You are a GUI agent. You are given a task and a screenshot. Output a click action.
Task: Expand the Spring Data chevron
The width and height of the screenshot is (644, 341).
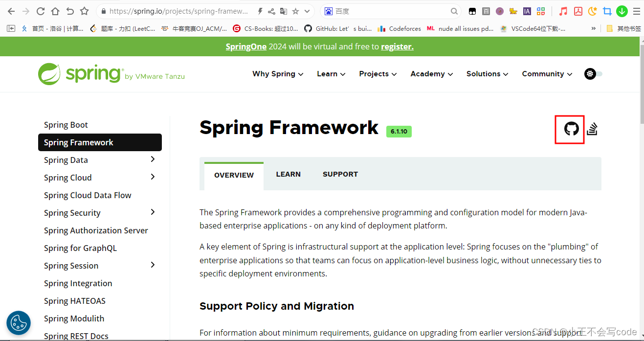pos(153,159)
